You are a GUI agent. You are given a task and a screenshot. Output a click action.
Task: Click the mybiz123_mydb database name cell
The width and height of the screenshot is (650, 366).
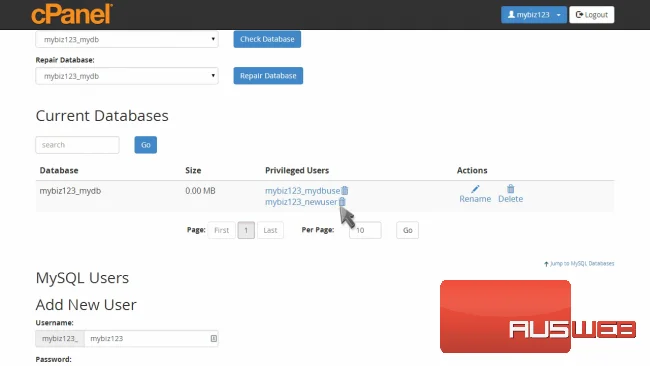tap(70, 191)
